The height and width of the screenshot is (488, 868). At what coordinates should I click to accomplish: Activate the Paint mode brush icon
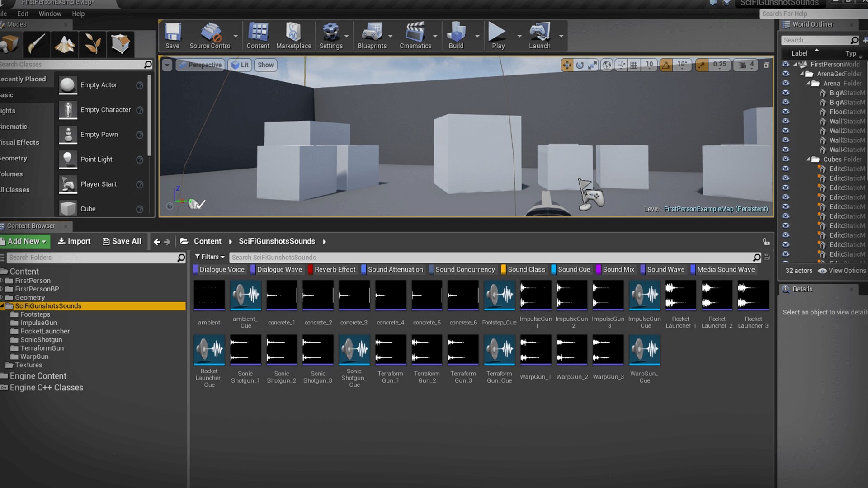37,44
